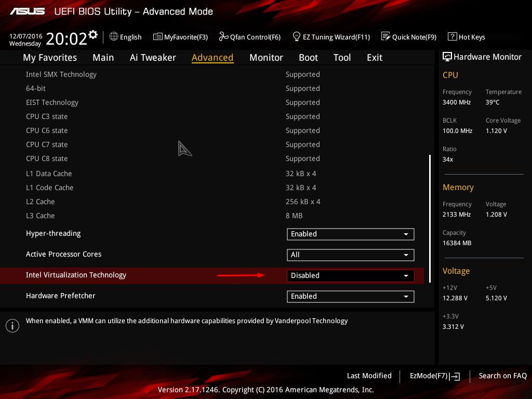Click the 20:02 clock display
Viewport: 532px width, 399px height.
(x=66, y=38)
